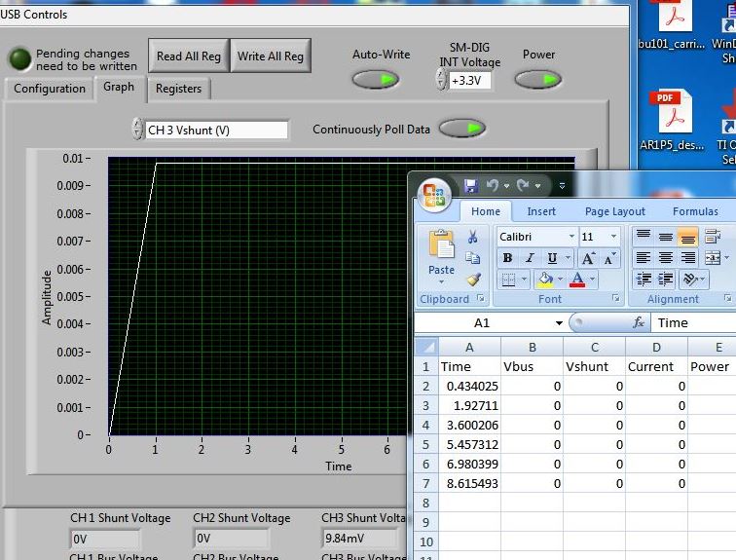Open the Excel Home ribbon tab
This screenshot has height=560, width=736.
point(486,211)
